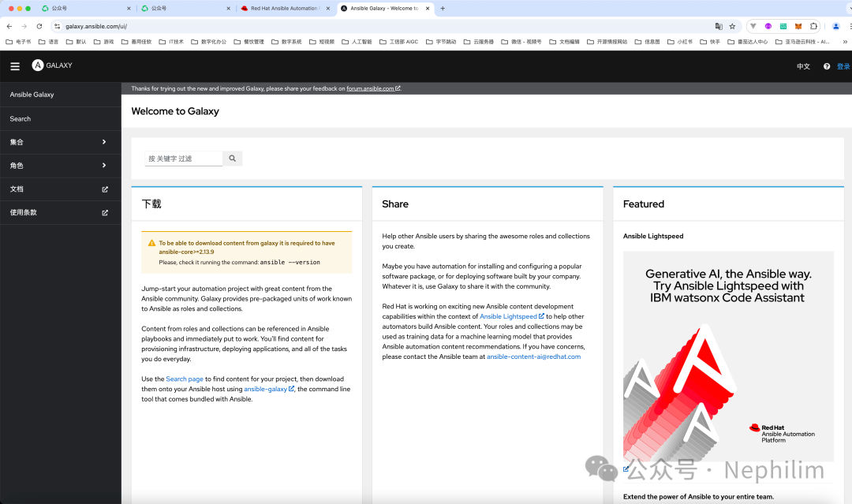Switch to the Red Hat Ansible Automation tab
This screenshot has height=504, width=852.
coord(284,8)
